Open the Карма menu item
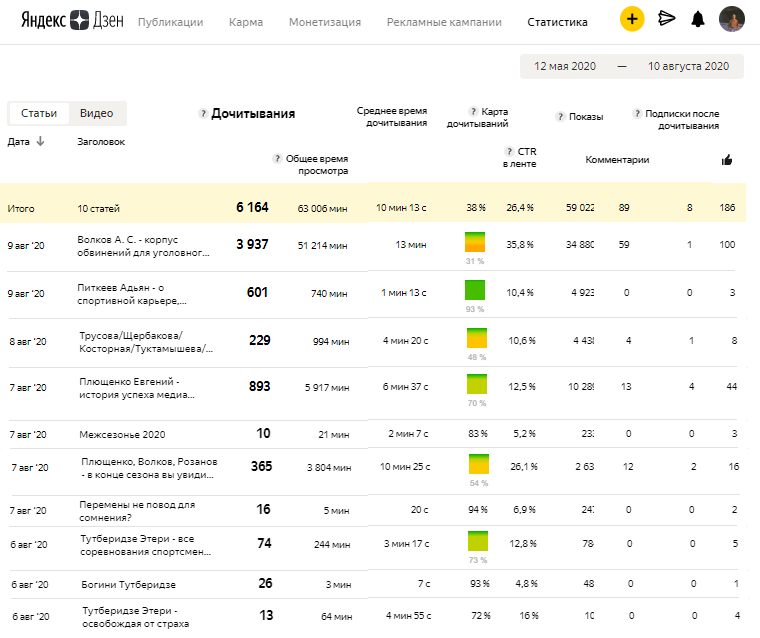 pos(246,22)
